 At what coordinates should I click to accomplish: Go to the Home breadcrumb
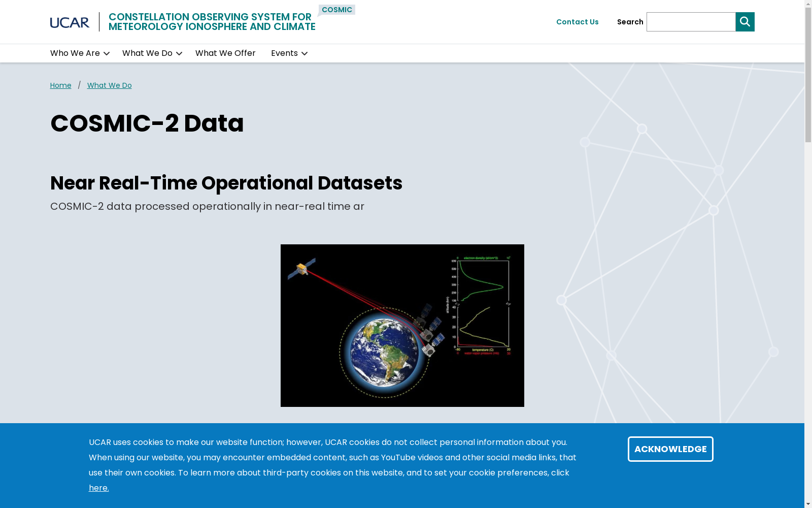tap(61, 85)
